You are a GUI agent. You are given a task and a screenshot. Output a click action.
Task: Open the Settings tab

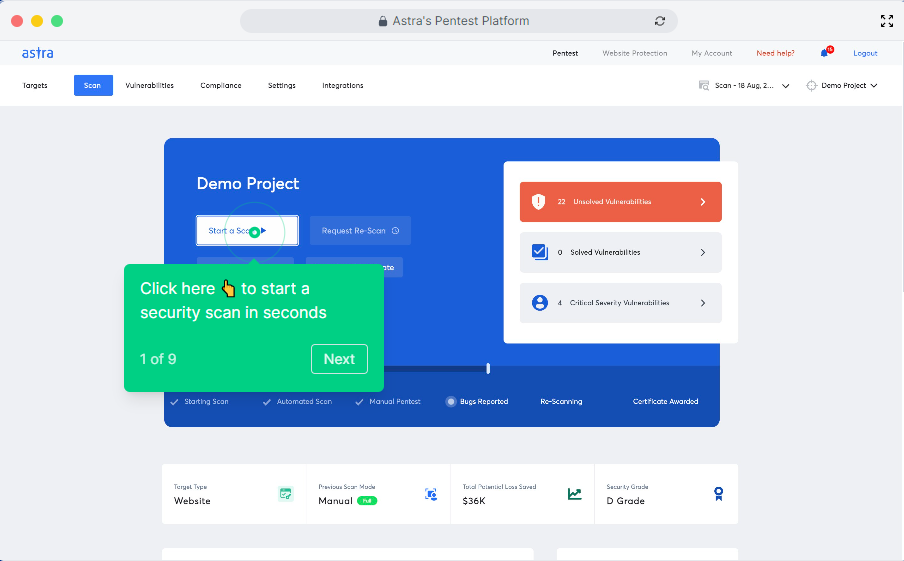[281, 85]
